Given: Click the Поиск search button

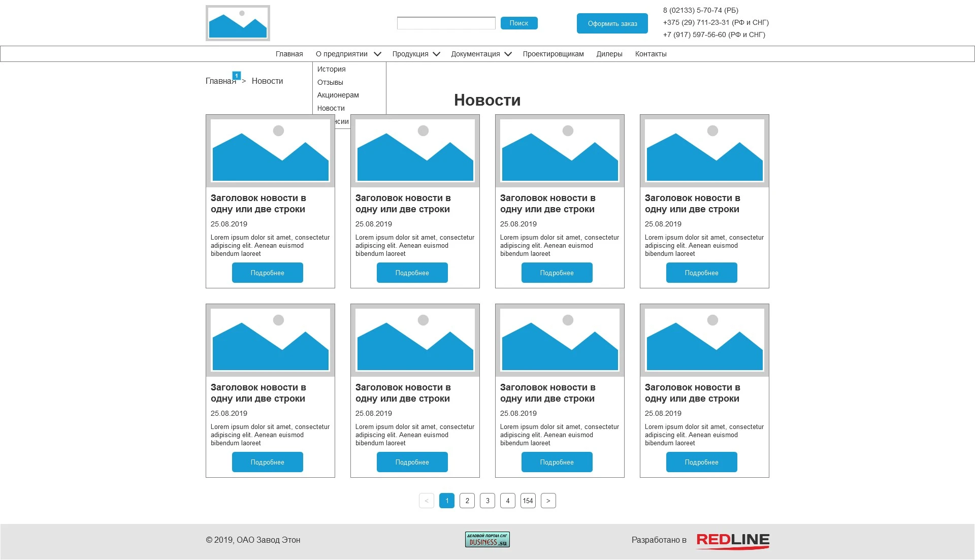Looking at the screenshot, I should point(519,23).
